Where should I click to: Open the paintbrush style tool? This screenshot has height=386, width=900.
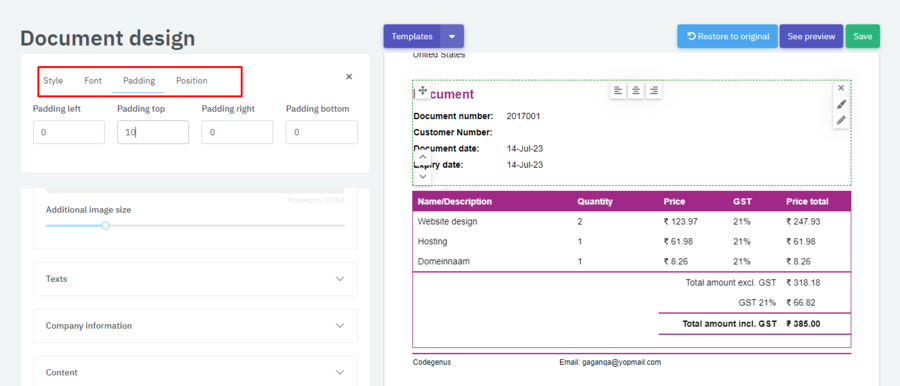(x=841, y=104)
